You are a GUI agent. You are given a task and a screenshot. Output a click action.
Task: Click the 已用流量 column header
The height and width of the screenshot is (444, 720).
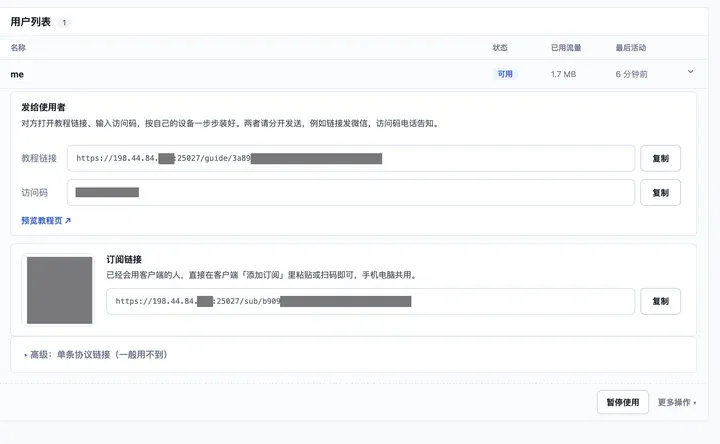click(566, 47)
